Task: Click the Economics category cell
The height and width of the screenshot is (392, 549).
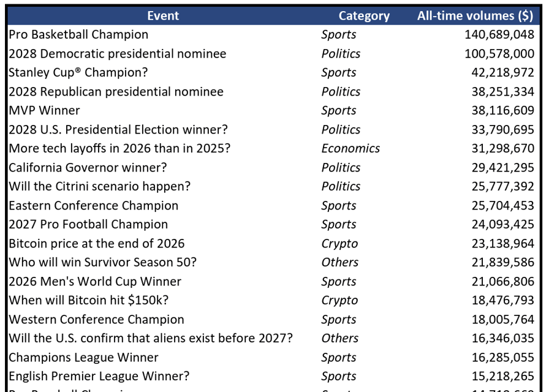Action: pyautogui.click(x=350, y=148)
